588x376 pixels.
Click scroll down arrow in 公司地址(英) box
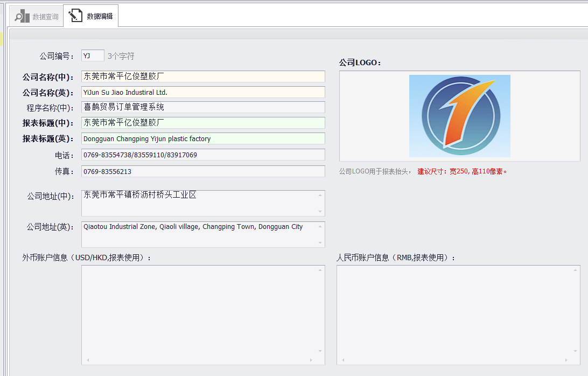(x=320, y=243)
